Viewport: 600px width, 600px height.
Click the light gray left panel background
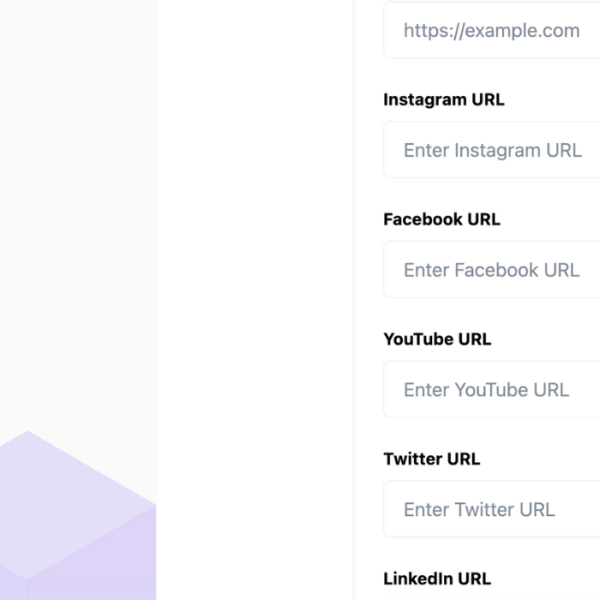point(78,200)
